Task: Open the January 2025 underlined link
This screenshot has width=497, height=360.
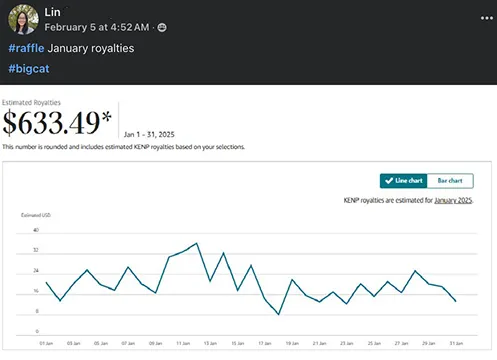Action: [x=453, y=200]
